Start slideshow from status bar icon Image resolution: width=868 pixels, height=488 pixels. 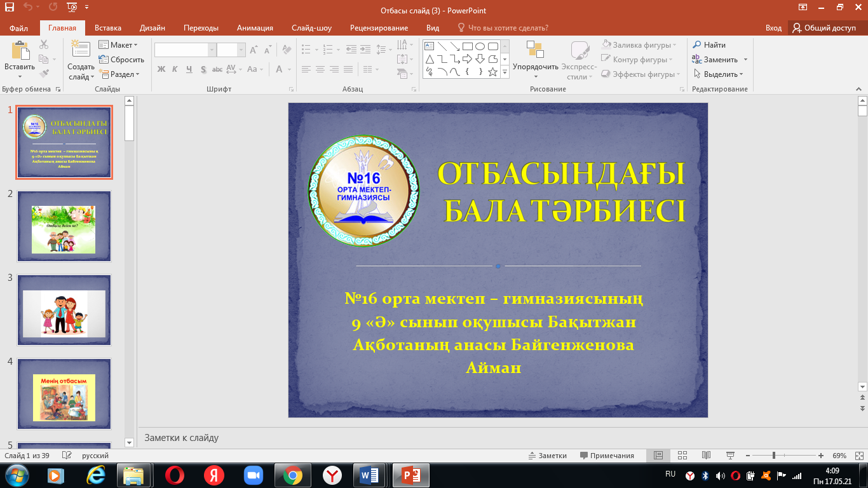point(730,456)
